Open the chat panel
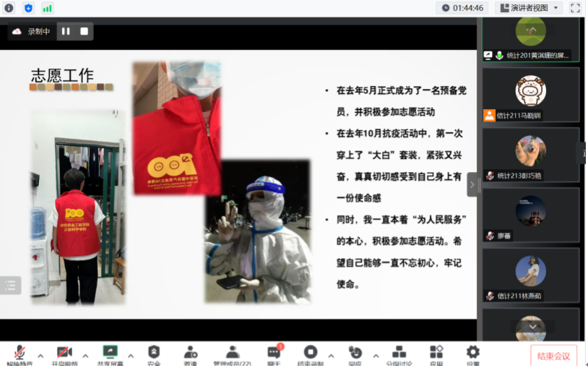Image resolution: width=588 pixels, height=373 pixels. click(x=274, y=353)
